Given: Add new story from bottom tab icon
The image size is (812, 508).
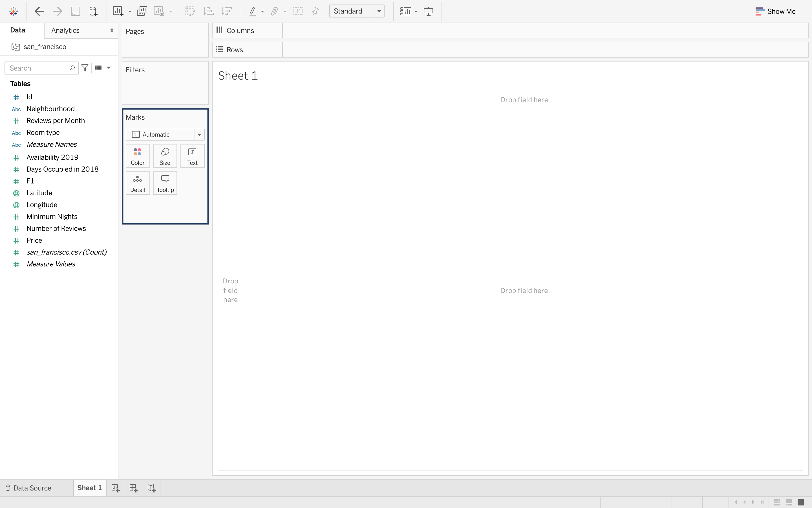Looking at the screenshot, I should 151,488.
